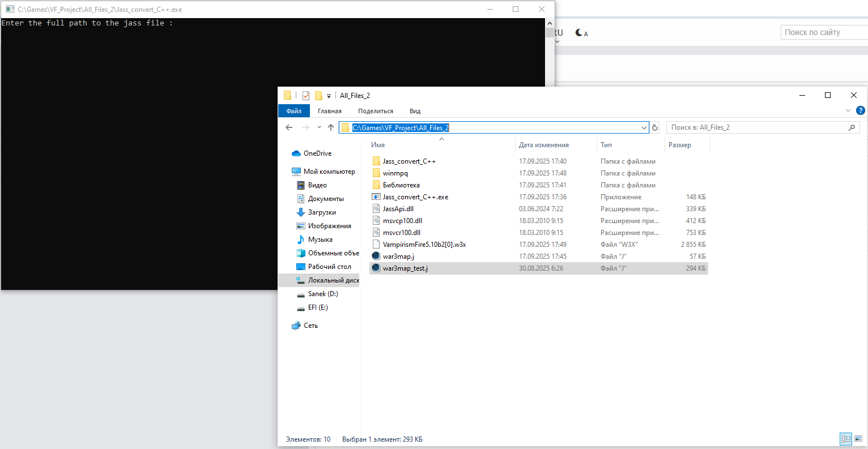Click the msvcp100.dll file icon
This screenshot has height=449, width=868.
pyautogui.click(x=376, y=221)
